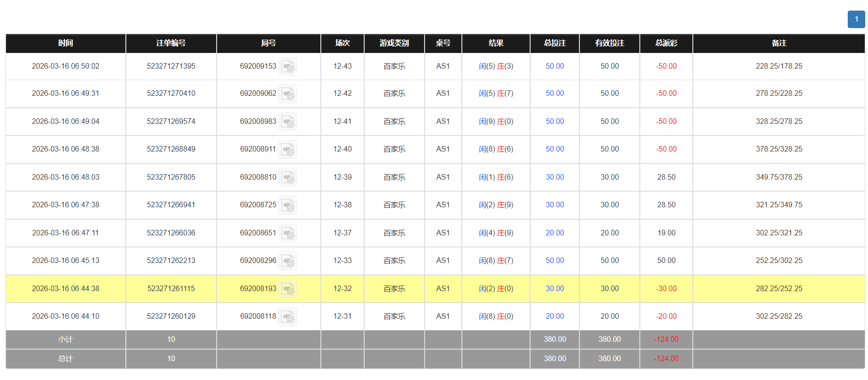Open video replay icon for round 692008193
Viewport: 868px width, 380px height.
(x=288, y=289)
